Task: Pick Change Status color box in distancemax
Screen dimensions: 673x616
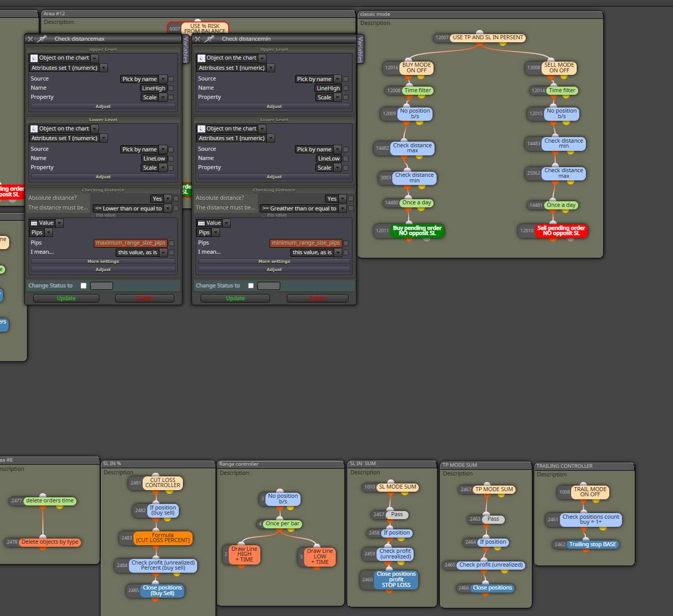Action: click(101, 286)
